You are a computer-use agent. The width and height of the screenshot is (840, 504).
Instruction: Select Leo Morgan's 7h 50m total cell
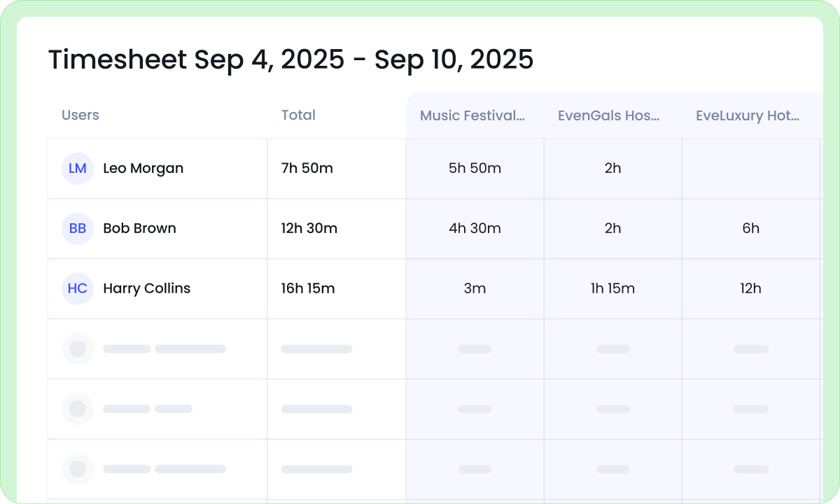pyautogui.click(x=307, y=169)
